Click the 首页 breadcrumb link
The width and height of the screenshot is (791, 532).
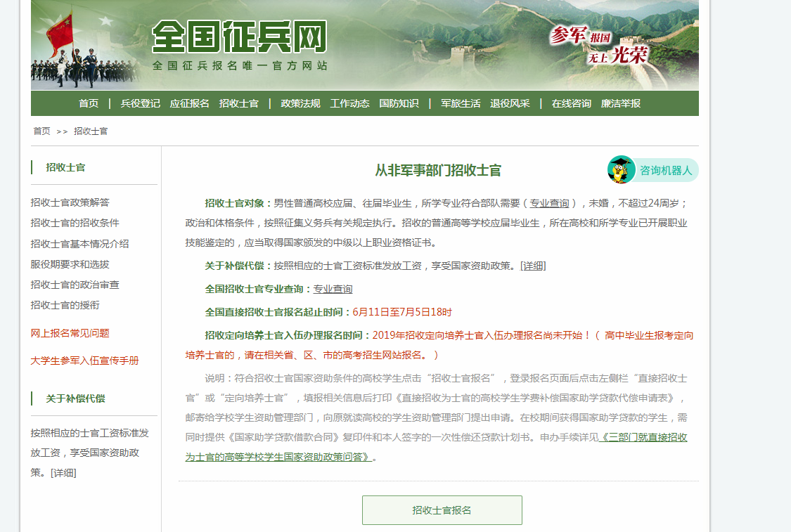(x=42, y=131)
